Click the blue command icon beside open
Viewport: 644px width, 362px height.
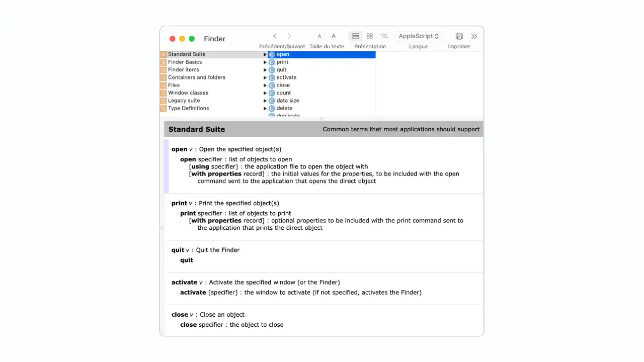(x=272, y=54)
